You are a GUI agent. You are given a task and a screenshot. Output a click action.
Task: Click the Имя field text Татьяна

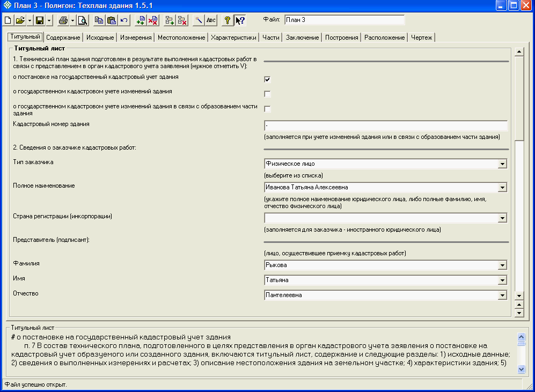click(x=277, y=280)
